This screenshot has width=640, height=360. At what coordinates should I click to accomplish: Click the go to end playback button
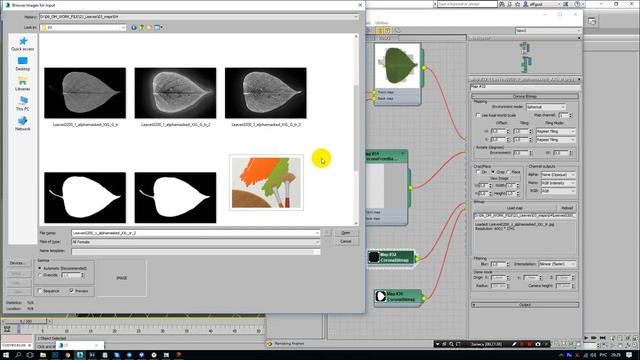coord(603,338)
